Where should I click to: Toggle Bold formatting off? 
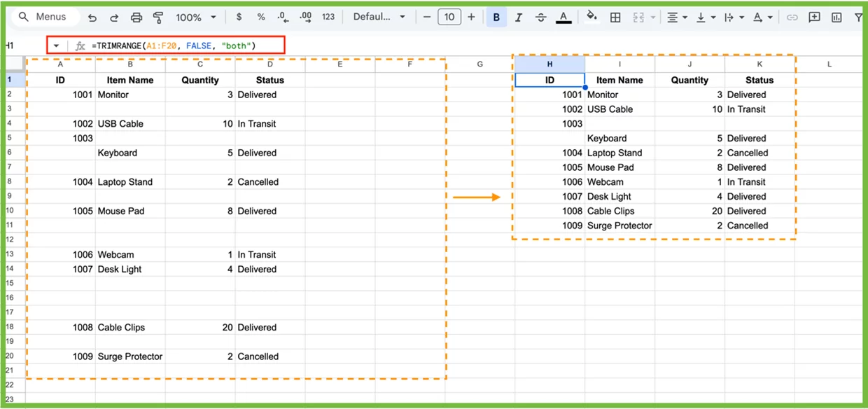[x=496, y=18]
